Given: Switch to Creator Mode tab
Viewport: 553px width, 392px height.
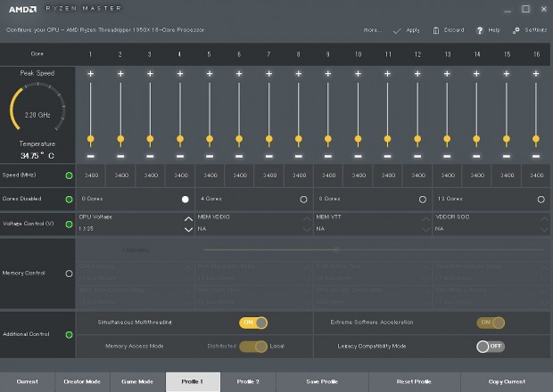Looking at the screenshot, I should point(82,382).
